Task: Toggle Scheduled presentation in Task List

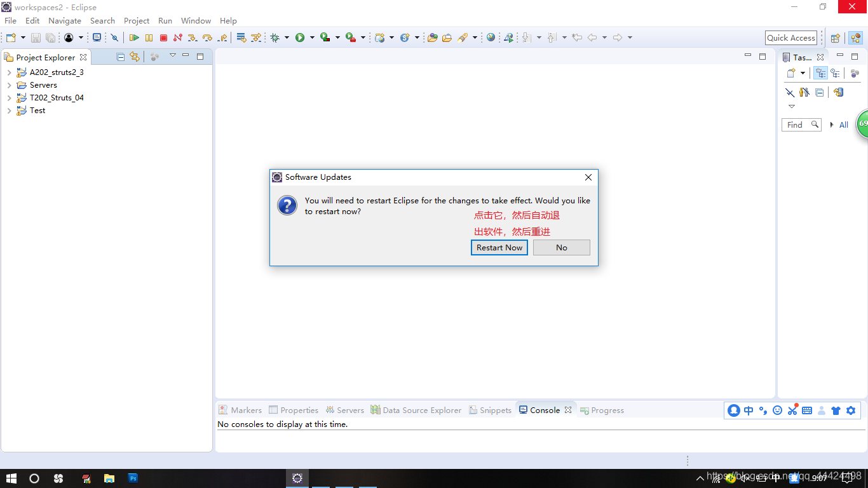Action: [x=835, y=73]
